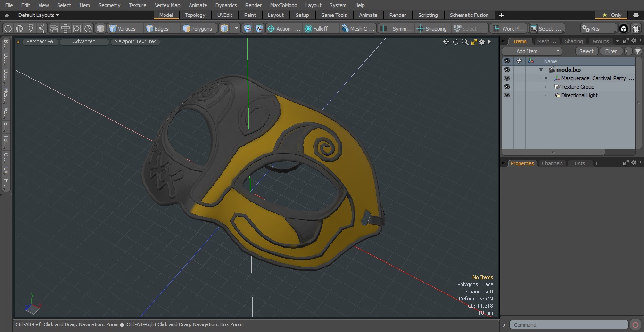The height and width of the screenshot is (332, 644).
Task: Open the MaxToModo menu
Action: tap(283, 5)
